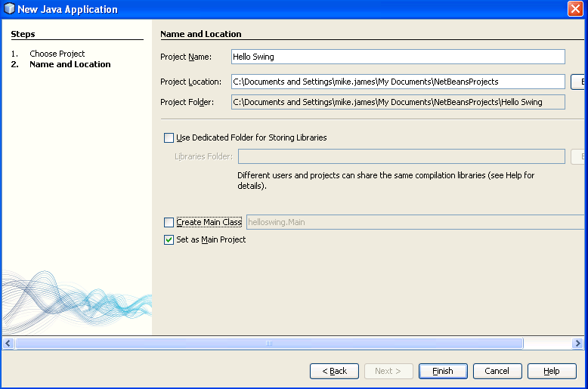
Task: Cancel the new project wizard
Action: pos(497,371)
